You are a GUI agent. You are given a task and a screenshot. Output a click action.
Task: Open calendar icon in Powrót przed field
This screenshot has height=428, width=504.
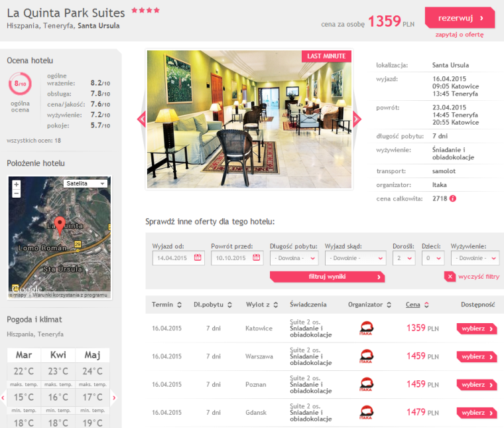click(257, 258)
